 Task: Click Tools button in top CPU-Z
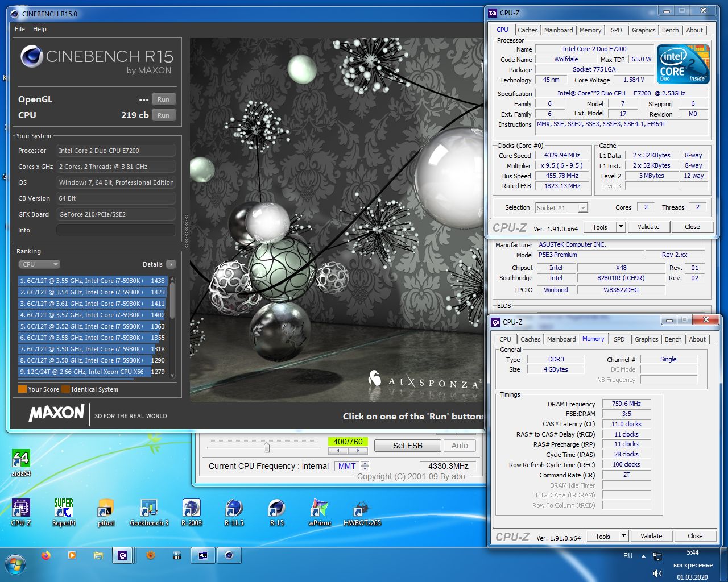[600, 227]
